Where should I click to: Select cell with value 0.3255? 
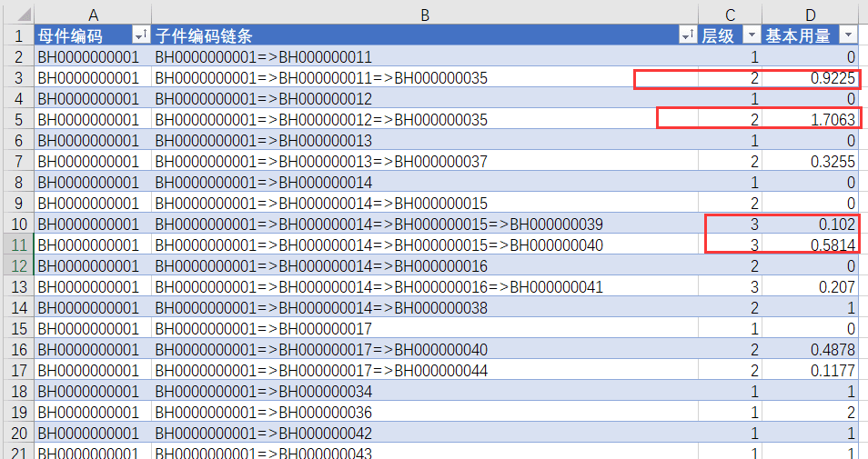pyautogui.click(x=811, y=162)
